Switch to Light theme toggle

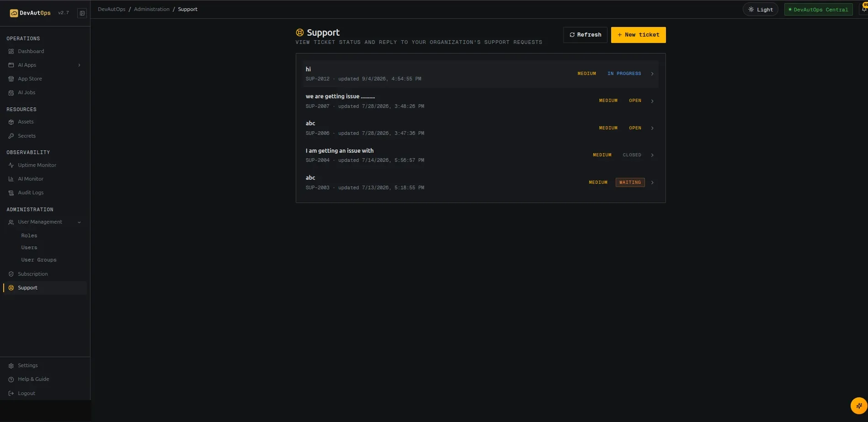point(760,10)
